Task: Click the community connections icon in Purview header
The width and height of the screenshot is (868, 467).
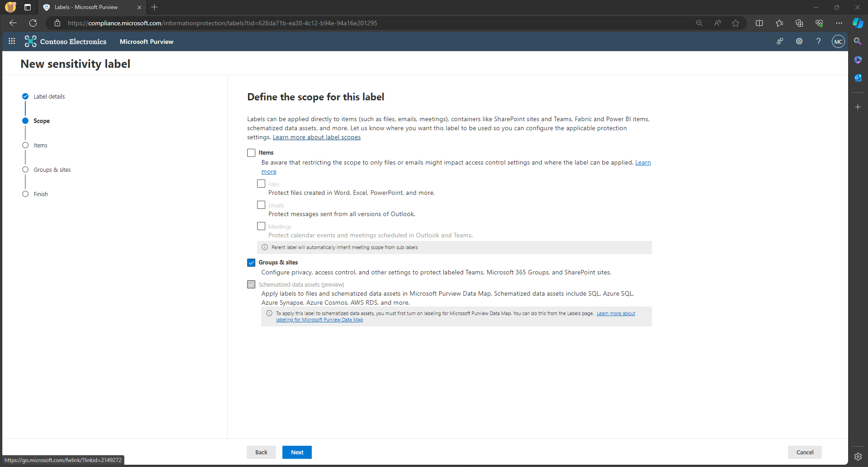Action: click(779, 41)
